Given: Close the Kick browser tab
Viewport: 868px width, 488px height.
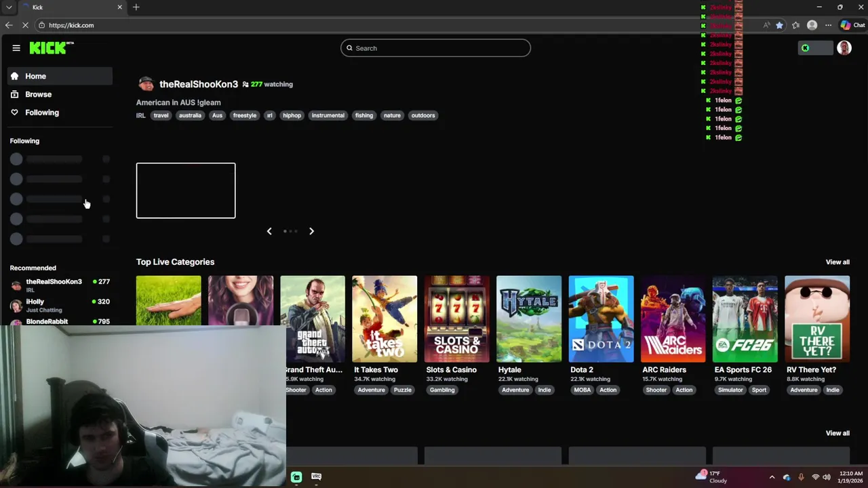Looking at the screenshot, I should (x=120, y=7).
